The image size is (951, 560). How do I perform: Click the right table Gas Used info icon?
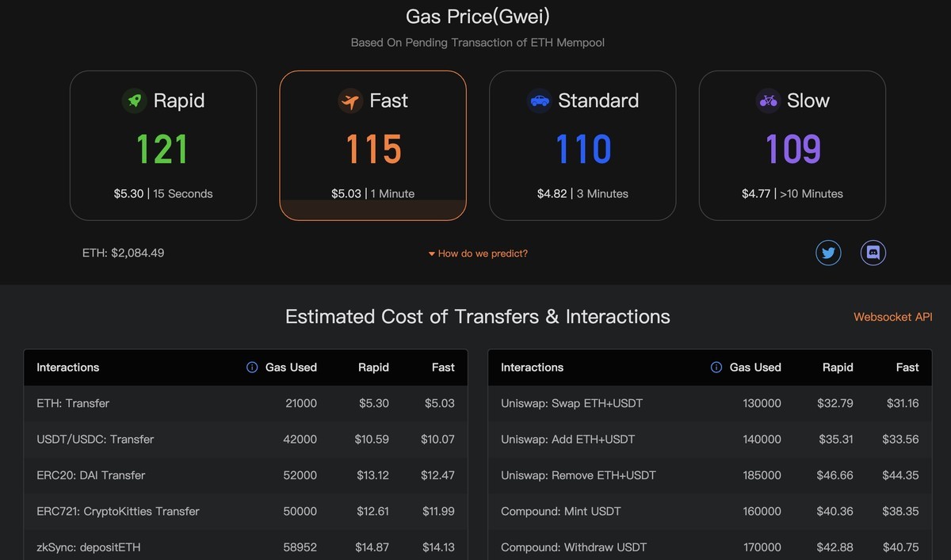pos(716,368)
